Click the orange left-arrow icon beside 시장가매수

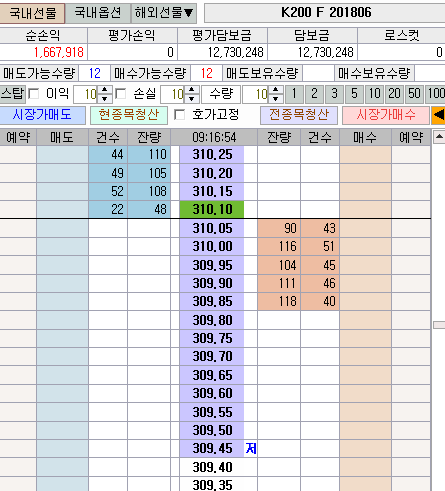coord(439,115)
